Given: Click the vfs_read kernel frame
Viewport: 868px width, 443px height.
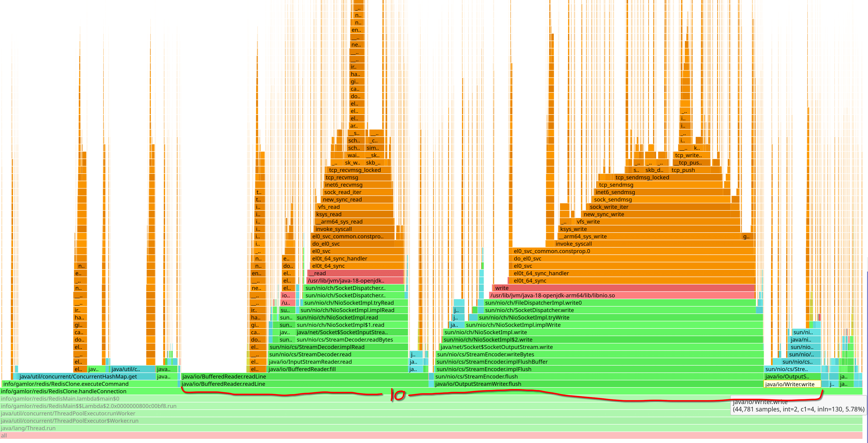Looking at the screenshot, I should pyautogui.click(x=355, y=207).
